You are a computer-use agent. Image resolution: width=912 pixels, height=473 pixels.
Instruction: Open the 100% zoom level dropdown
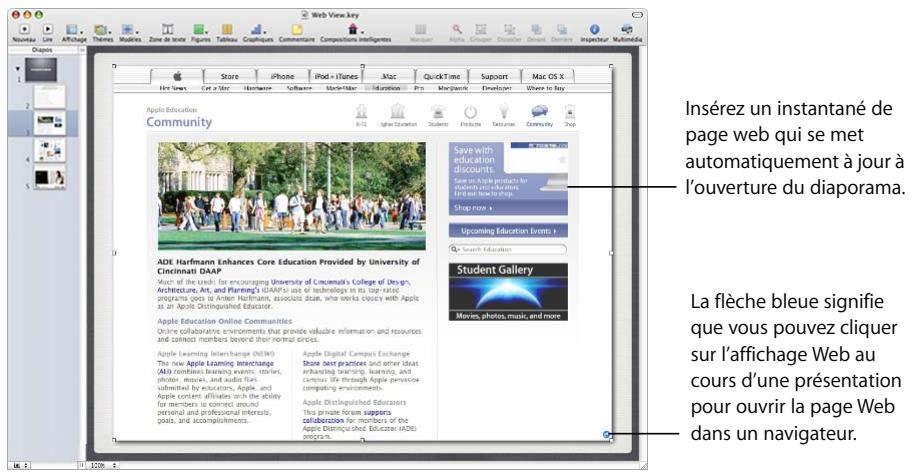(x=104, y=465)
